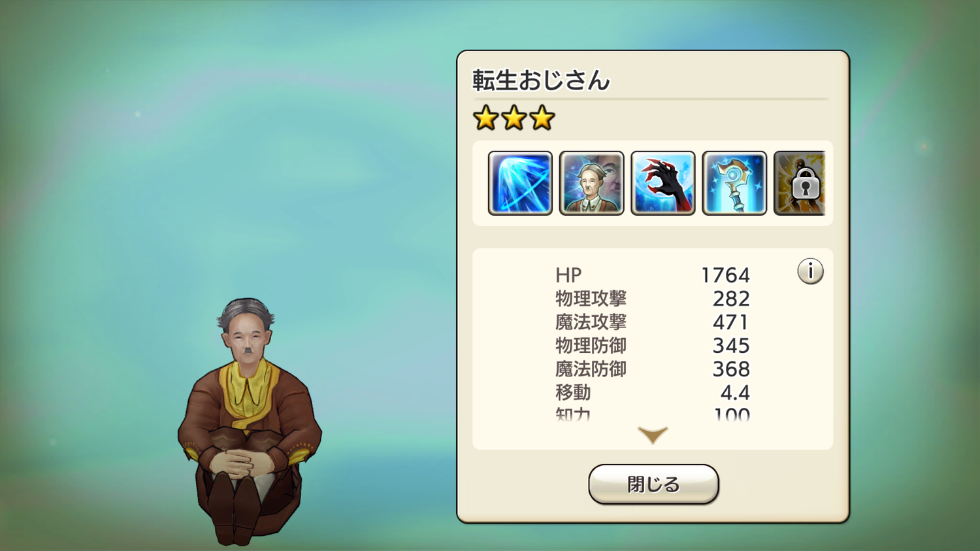Select the 魔法防御 stat row
The image size is (980, 551).
653,369
